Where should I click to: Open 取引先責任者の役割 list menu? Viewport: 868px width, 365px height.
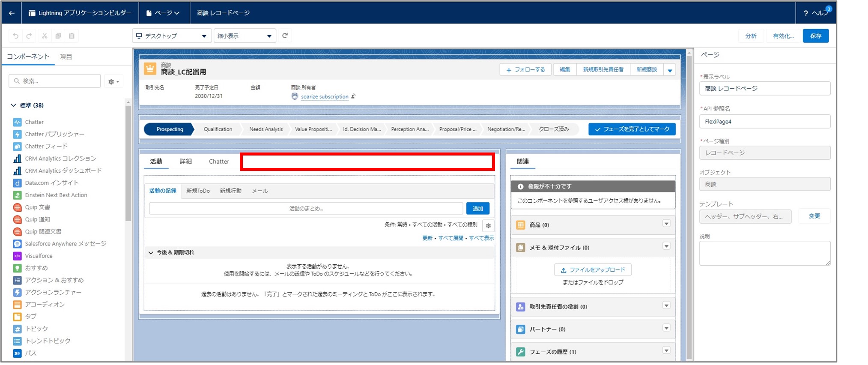(x=666, y=305)
